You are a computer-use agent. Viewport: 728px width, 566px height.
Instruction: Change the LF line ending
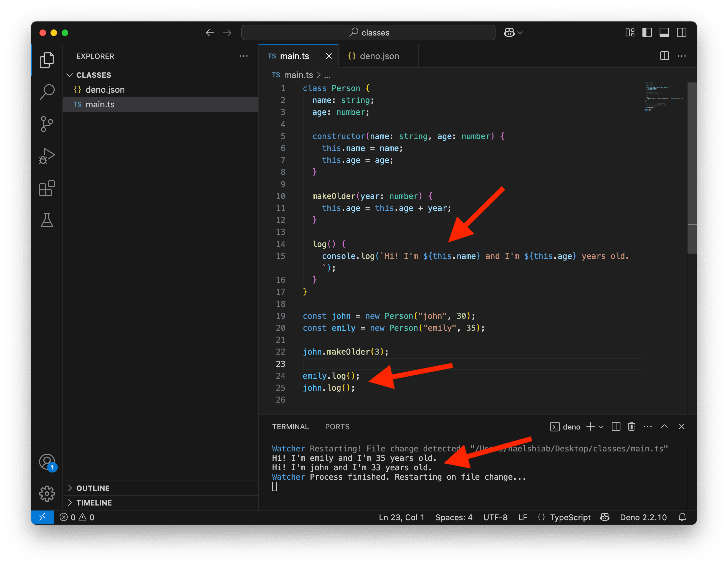pos(523,517)
